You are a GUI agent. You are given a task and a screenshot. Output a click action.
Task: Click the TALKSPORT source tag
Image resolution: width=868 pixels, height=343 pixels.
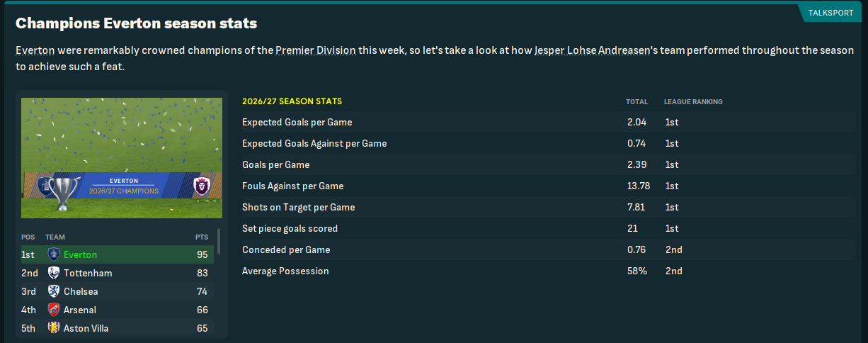[830, 13]
